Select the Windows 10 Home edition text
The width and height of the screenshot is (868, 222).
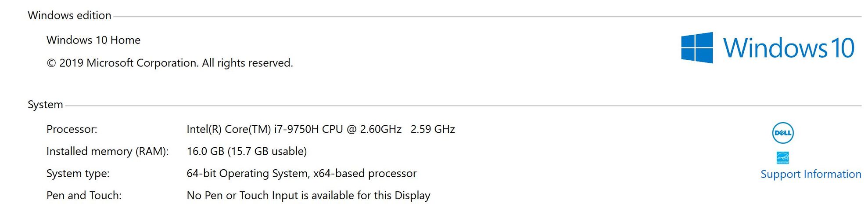(93, 40)
